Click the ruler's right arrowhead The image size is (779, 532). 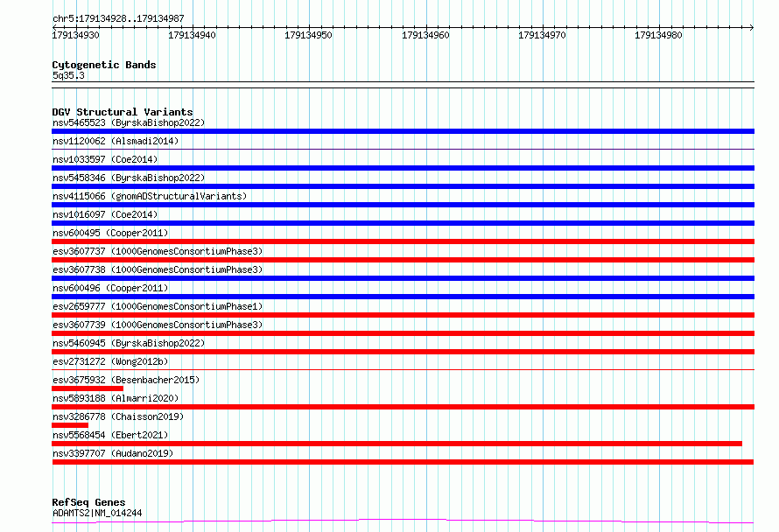point(752,27)
